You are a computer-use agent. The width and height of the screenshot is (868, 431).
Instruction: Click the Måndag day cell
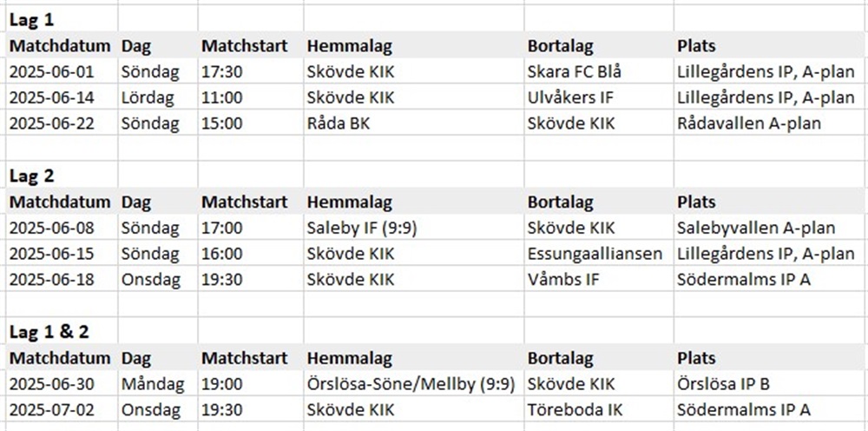(158, 384)
